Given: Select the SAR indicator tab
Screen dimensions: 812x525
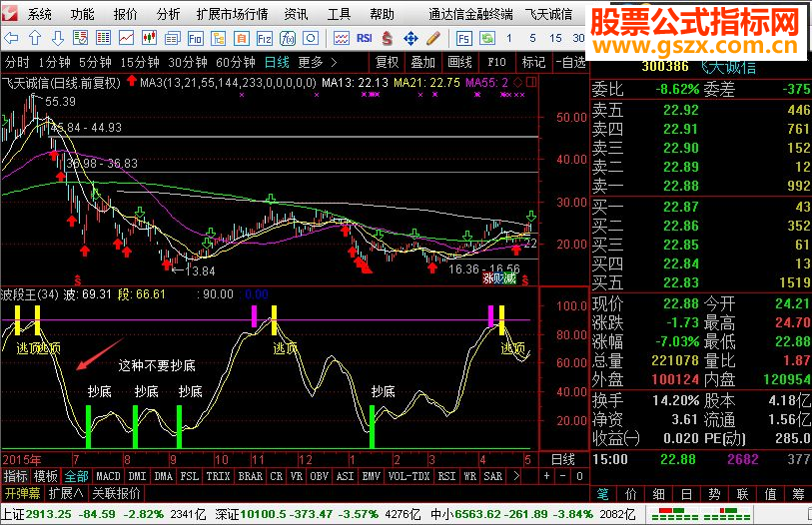Looking at the screenshot, I should (x=493, y=476).
